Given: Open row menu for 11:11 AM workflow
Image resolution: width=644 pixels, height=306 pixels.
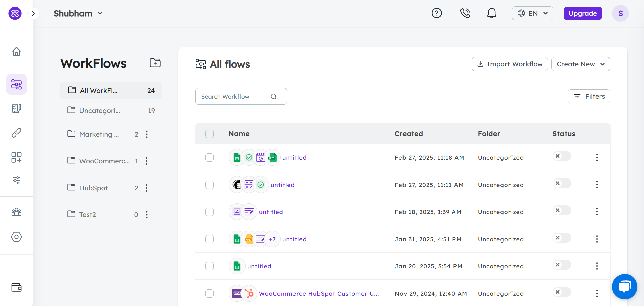Looking at the screenshot, I should click(597, 185).
